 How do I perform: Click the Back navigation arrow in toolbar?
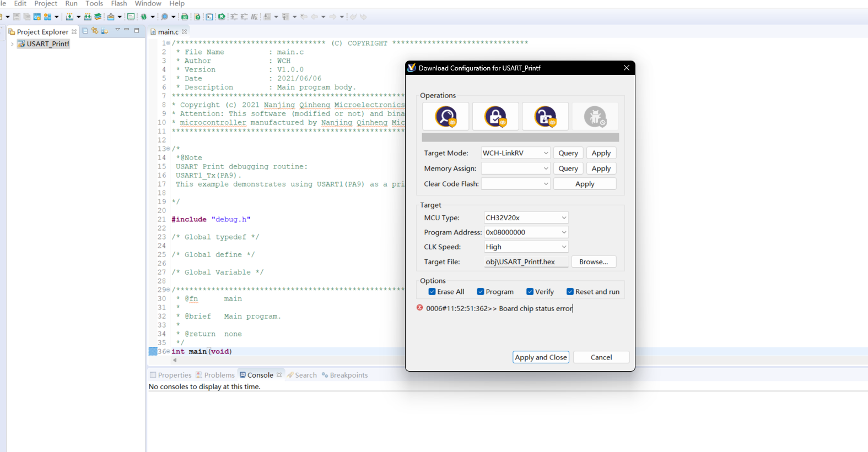(314, 17)
